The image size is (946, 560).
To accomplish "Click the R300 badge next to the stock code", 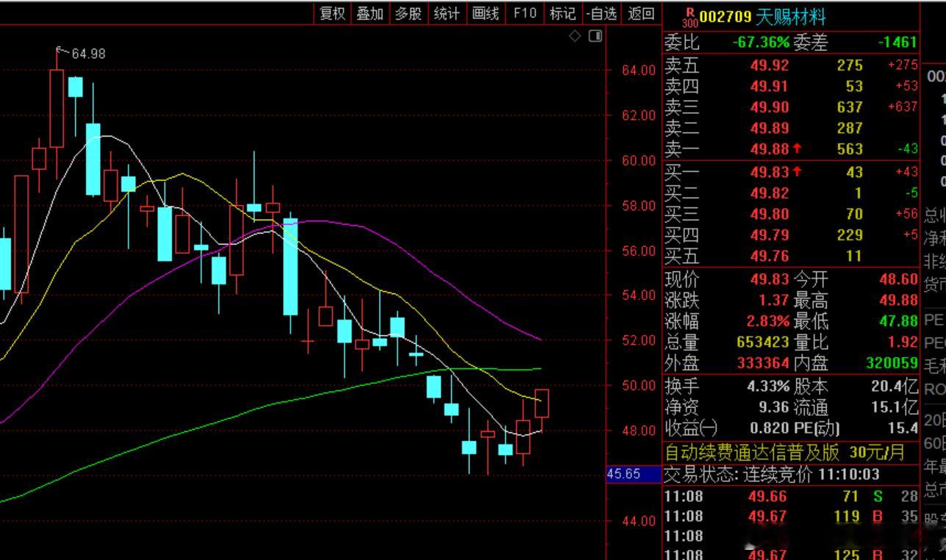I will click(689, 15).
